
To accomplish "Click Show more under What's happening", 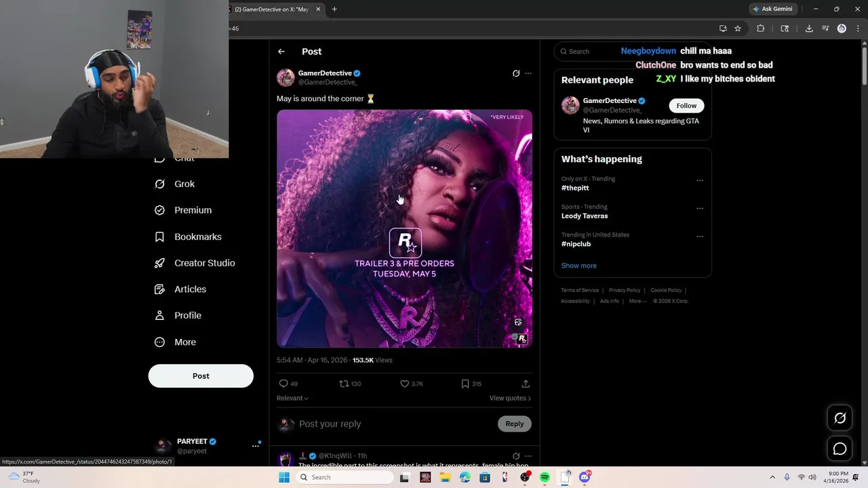I will pos(579,266).
